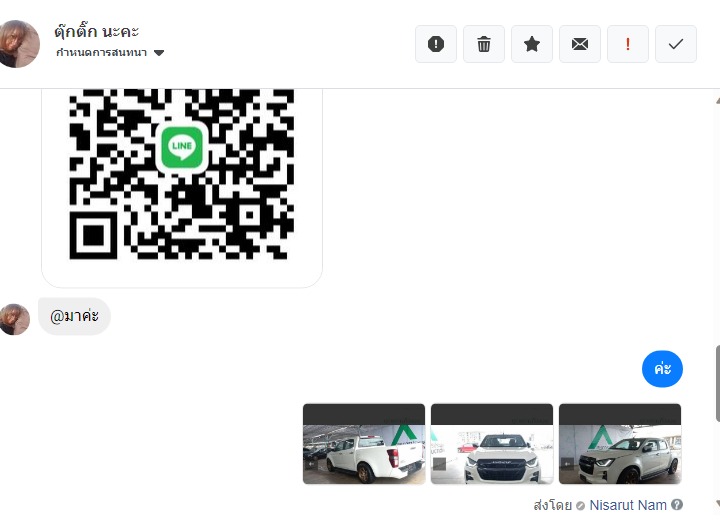Star this conversation as follow up

(x=532, y=44)
